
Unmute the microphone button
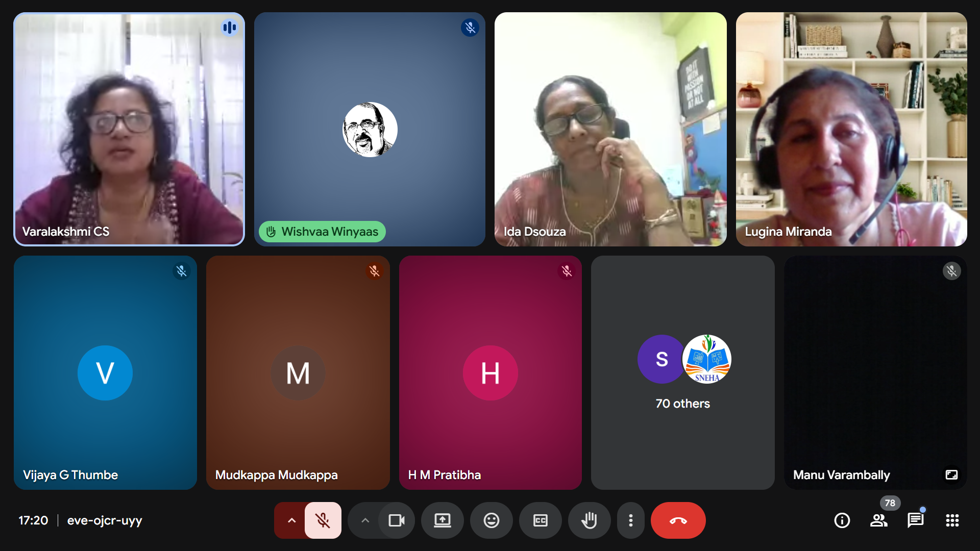(x=323, y=520)
